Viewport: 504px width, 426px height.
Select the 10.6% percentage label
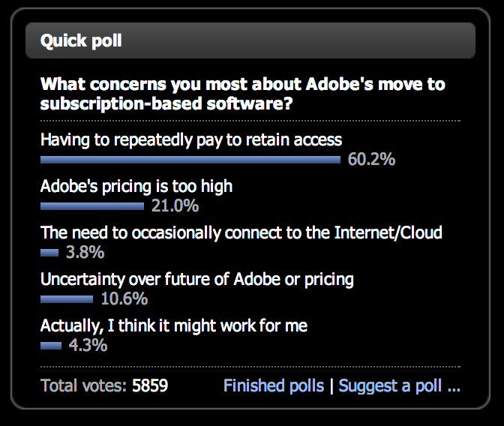124,299
